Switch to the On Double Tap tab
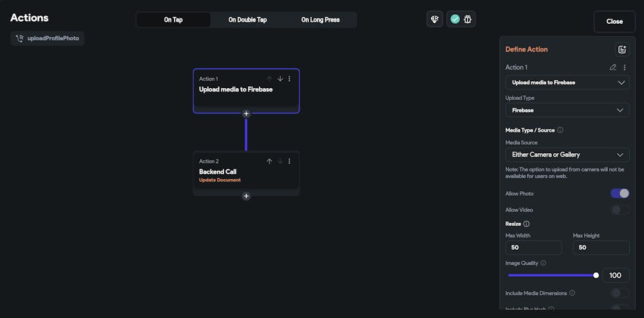This screenshot has width=644, height=318. coord(247,20)
